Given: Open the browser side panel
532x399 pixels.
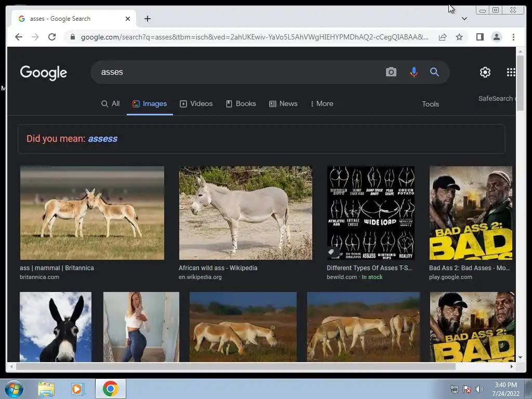Looking at the screenshot, I should 480,37.
